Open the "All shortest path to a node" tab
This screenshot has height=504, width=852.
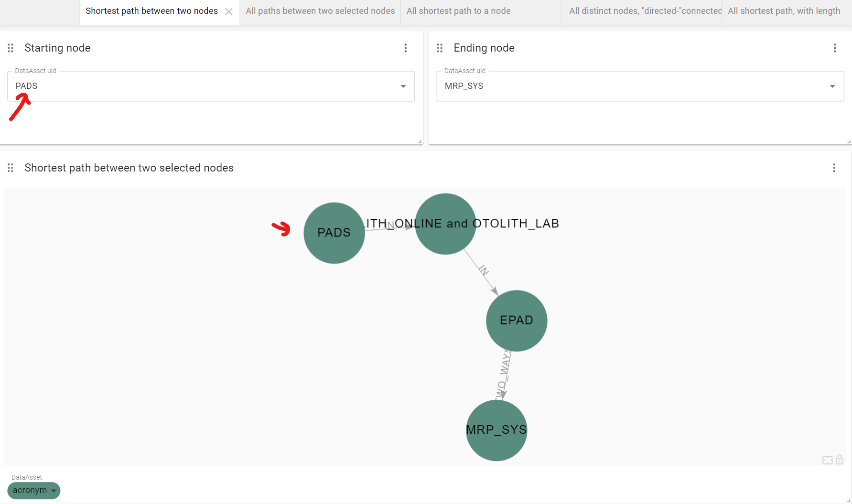[x=458, y=11]
